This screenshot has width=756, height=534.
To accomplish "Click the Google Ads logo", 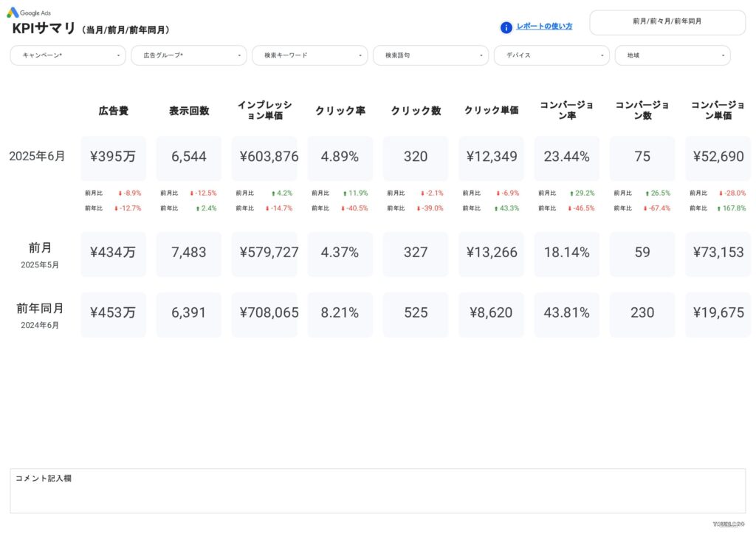I will [x=13, y=13].
